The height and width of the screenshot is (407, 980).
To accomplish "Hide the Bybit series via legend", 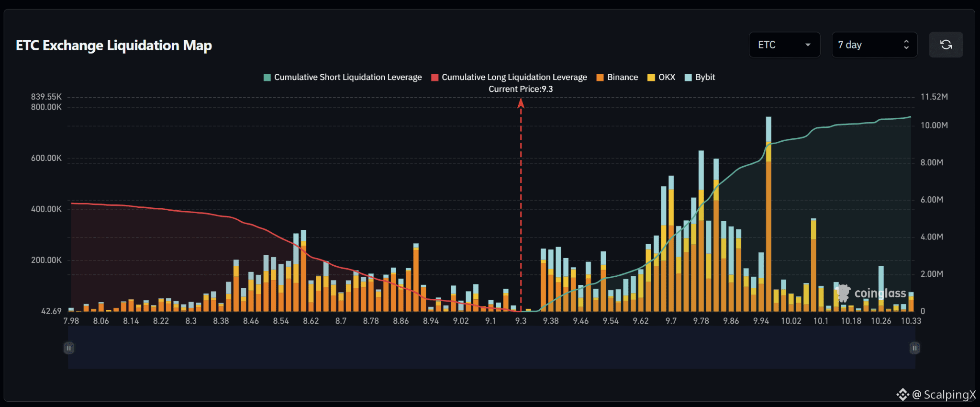I will [x=700, y=77].
